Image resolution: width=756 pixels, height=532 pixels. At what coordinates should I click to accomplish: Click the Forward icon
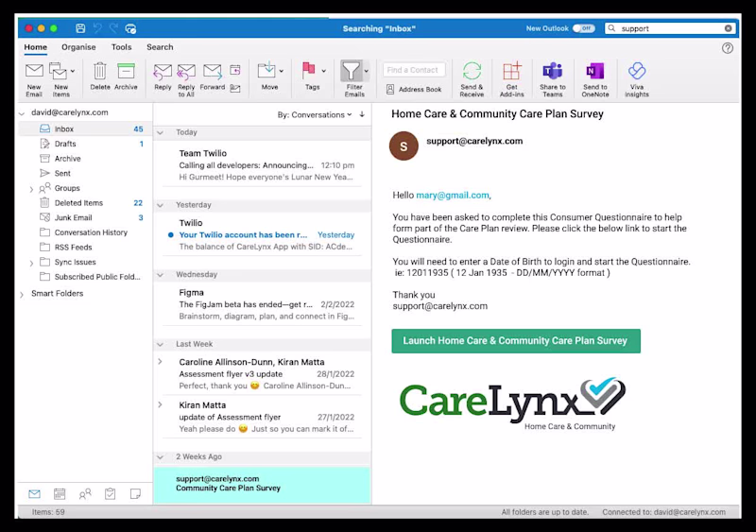pyautogui.click(x=212, y=72)
